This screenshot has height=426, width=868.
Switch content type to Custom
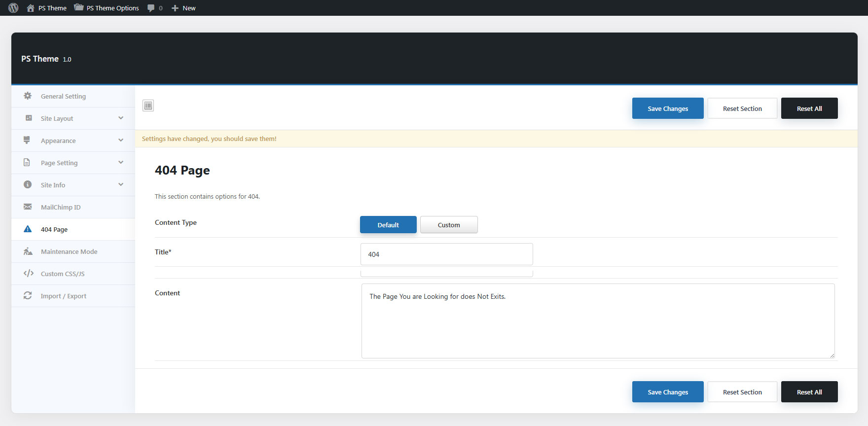pos(448,225)
